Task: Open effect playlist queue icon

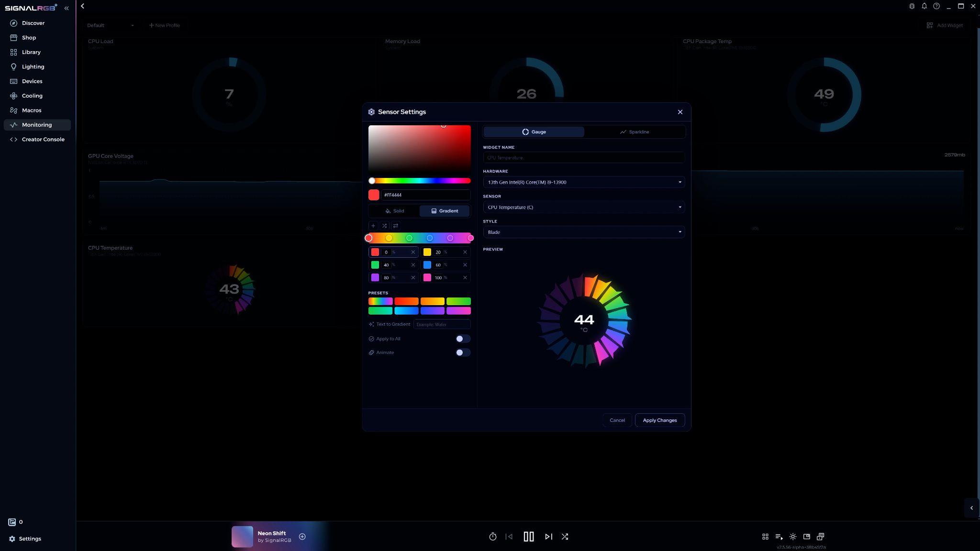Action: coord(779,537)
